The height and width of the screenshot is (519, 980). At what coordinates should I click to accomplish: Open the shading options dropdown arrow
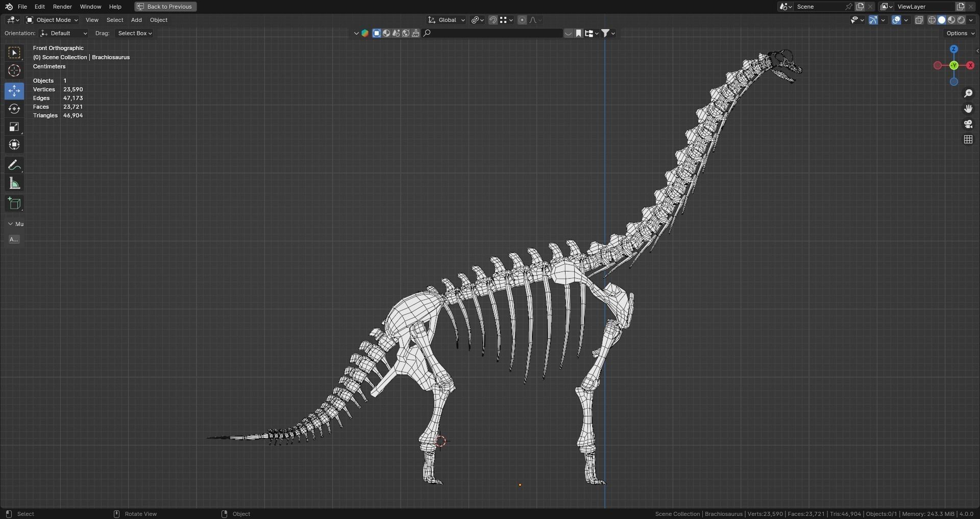coord(971,20)
